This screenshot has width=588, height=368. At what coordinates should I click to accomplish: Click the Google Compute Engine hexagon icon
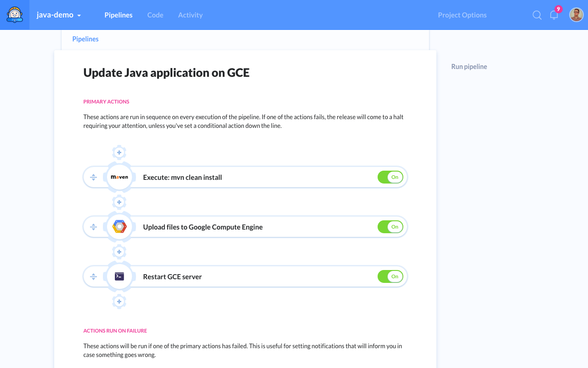tap(119, 227)
